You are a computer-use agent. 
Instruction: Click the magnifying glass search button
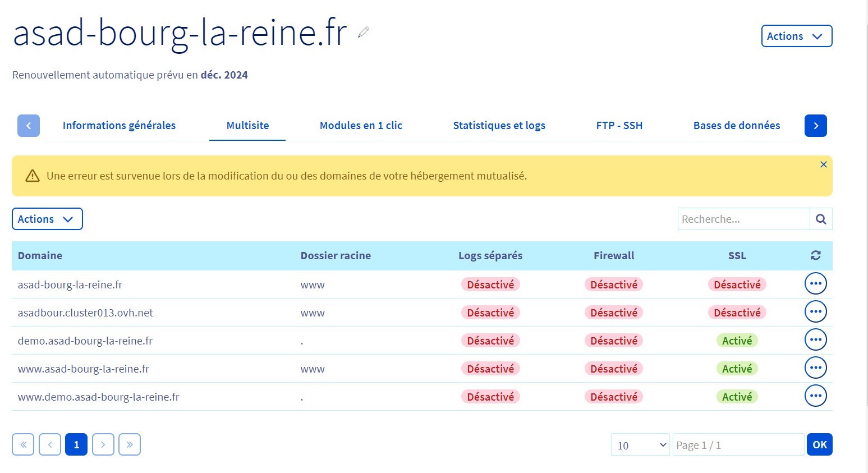820,219
